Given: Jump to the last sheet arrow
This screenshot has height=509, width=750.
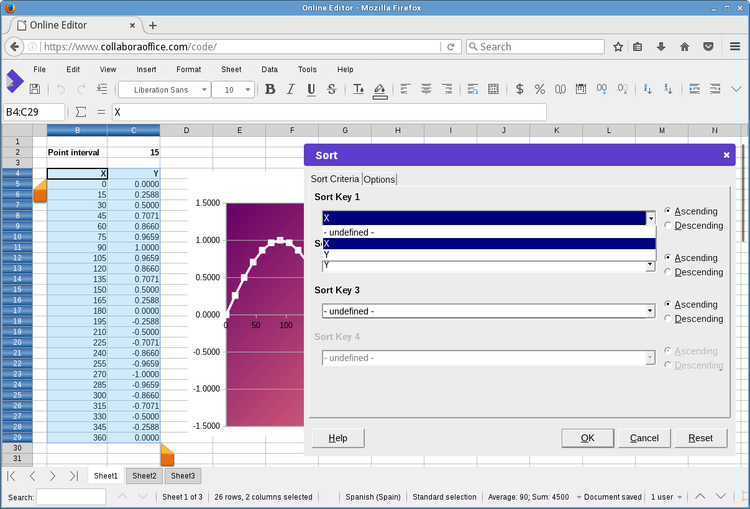Looking at the screenshot, I should point(74,476).
